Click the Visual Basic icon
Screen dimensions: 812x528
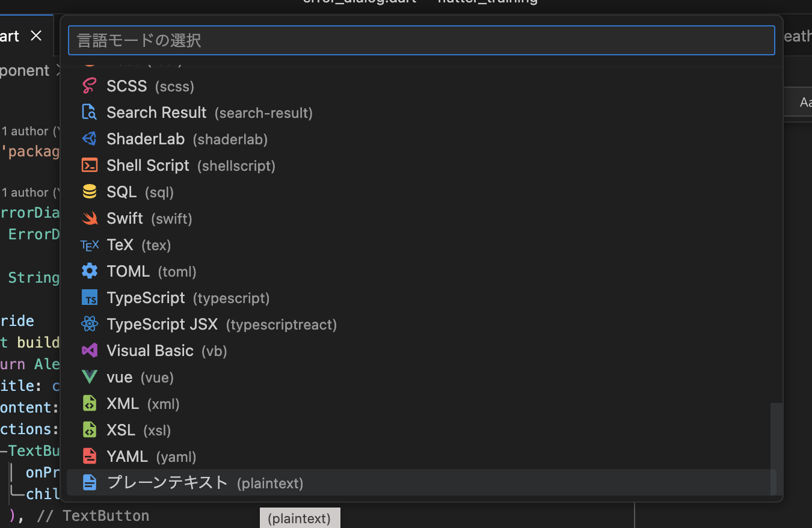pyautogui.click(x=90, y=351)
